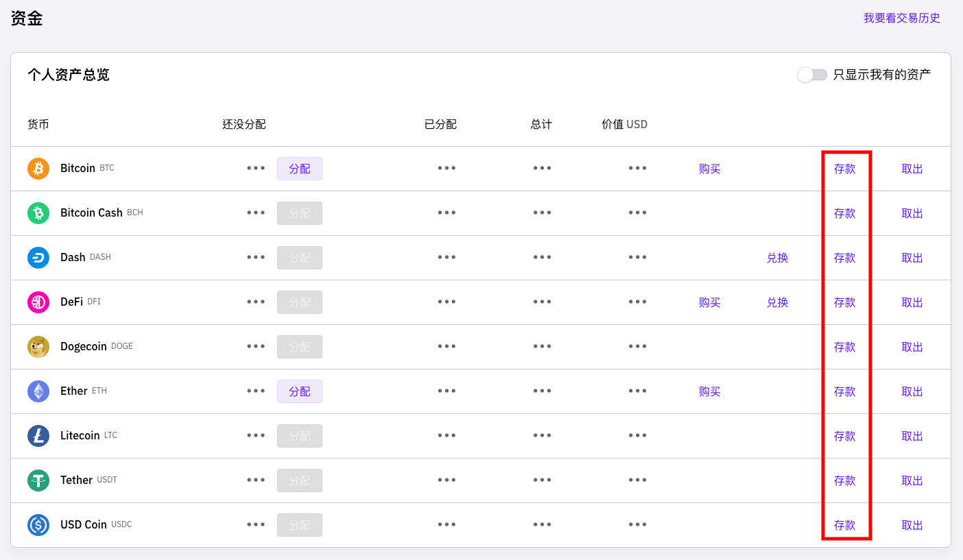This screenshot has height=560, width=963.
Task: Click the green Bitcoin Cash icon
Action: [38, 213]
